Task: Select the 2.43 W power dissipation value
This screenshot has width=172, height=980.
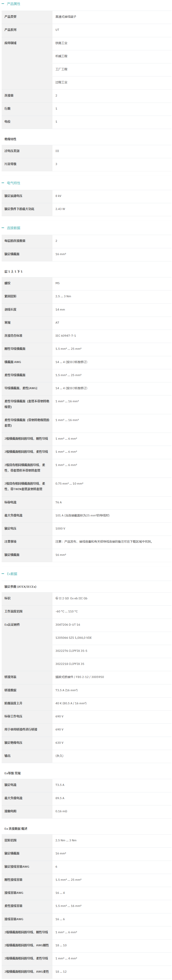Action: point(60,209)
